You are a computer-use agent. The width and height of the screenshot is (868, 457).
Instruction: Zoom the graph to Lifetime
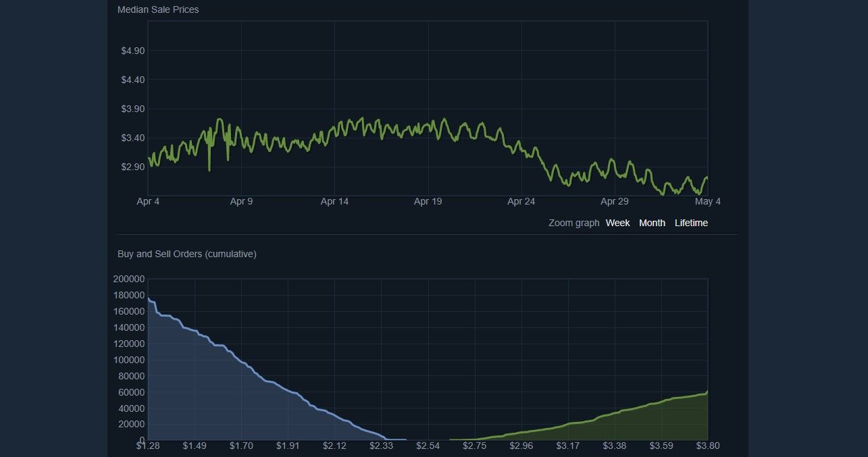click(691, 223)
